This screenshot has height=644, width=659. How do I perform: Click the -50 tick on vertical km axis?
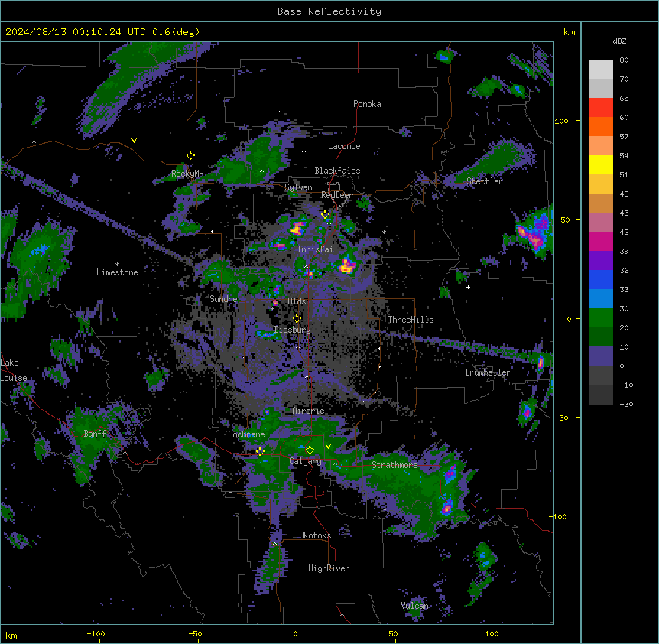pos(561,418)
